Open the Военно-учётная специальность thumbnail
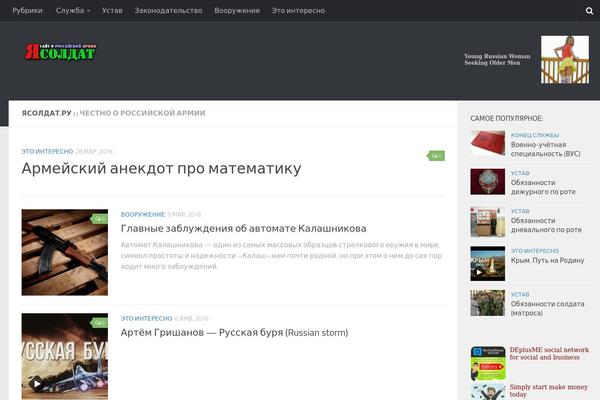The width and height of the screenshot is (600, 400). pos(488,143)
